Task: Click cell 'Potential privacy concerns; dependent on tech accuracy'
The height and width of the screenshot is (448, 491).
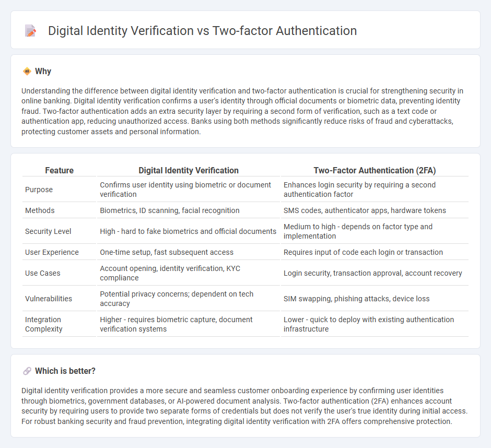Action: point(189,299)
